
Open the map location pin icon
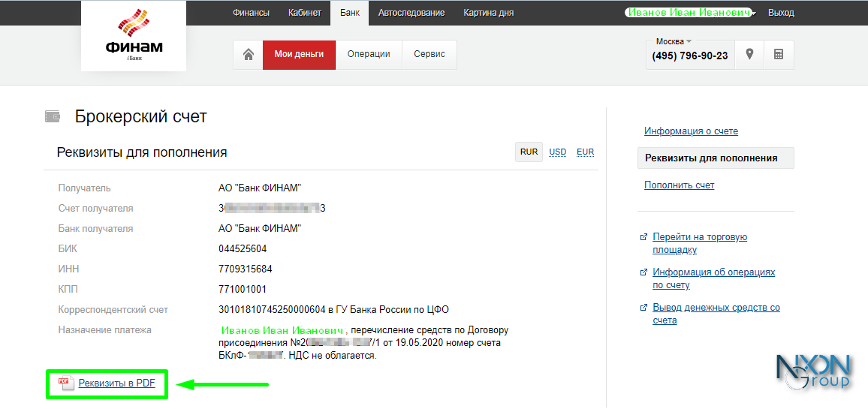[x=749, y=54]
